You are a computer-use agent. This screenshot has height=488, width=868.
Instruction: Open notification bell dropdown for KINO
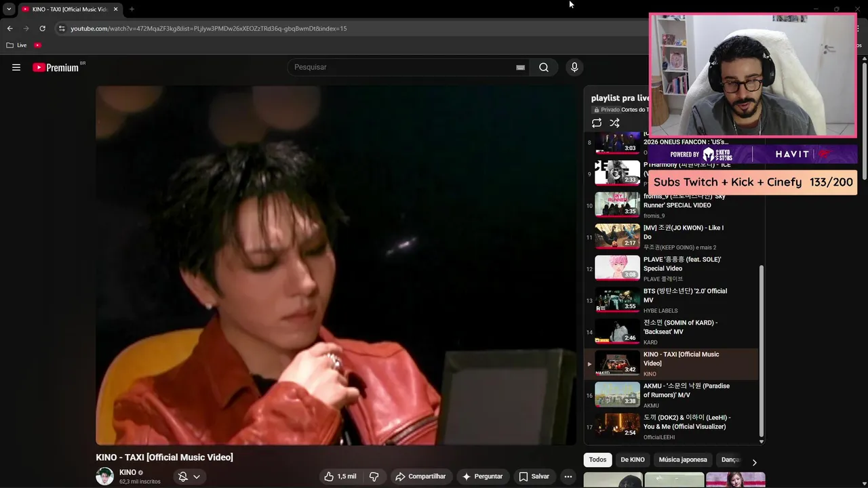click(189, 476)
